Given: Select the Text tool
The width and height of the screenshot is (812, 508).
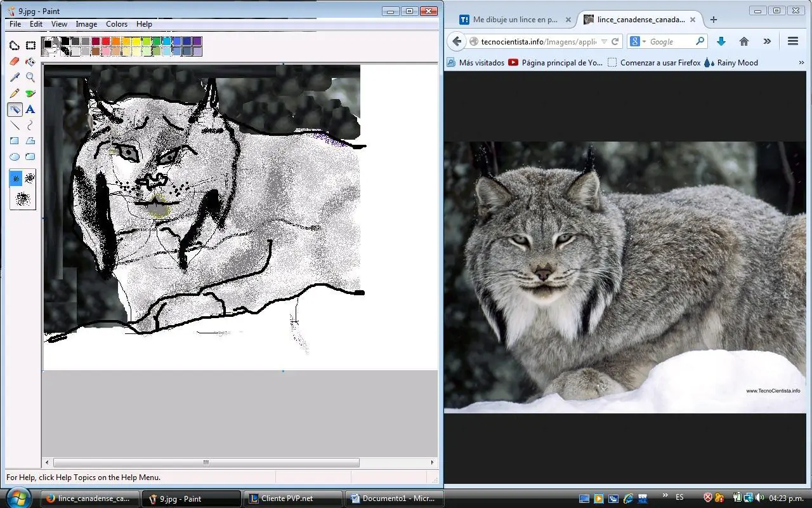Looking at the screenshot, I should coord(30,109).
